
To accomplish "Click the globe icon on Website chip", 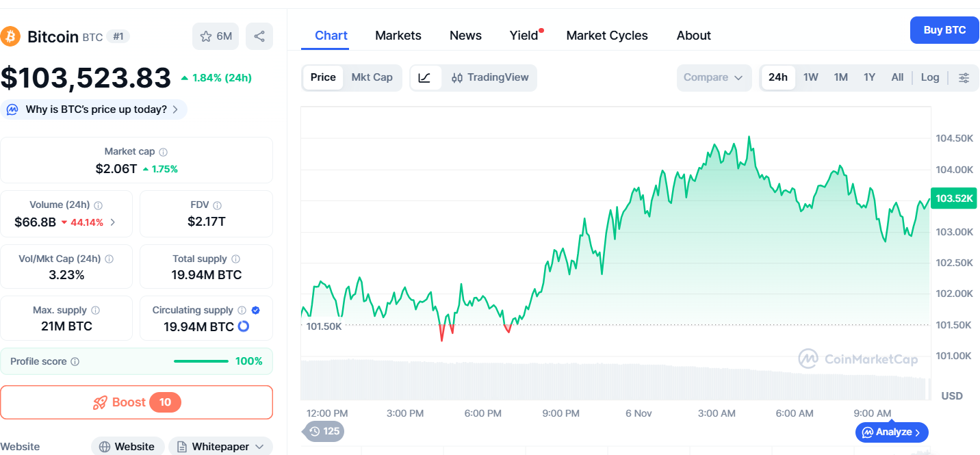I will coord(105,447).
